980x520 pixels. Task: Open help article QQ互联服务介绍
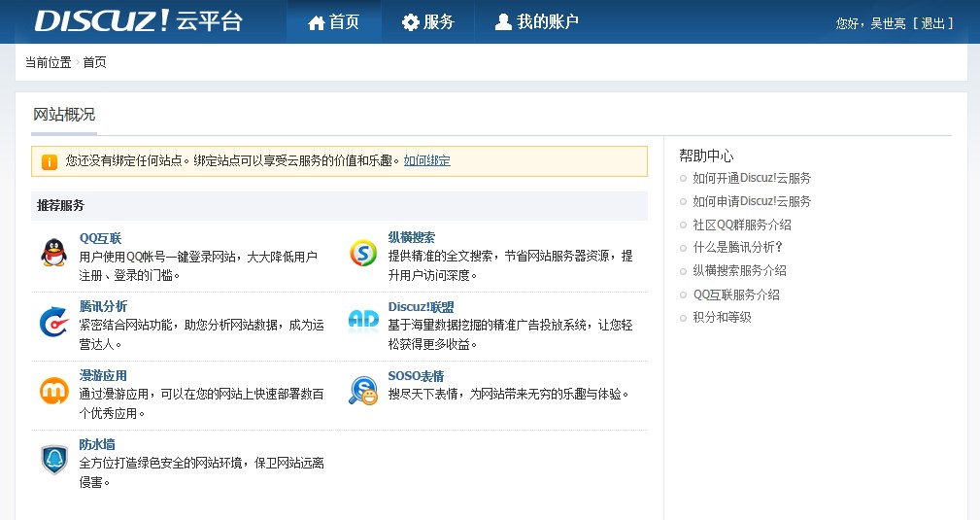click(x=736, y=295)
